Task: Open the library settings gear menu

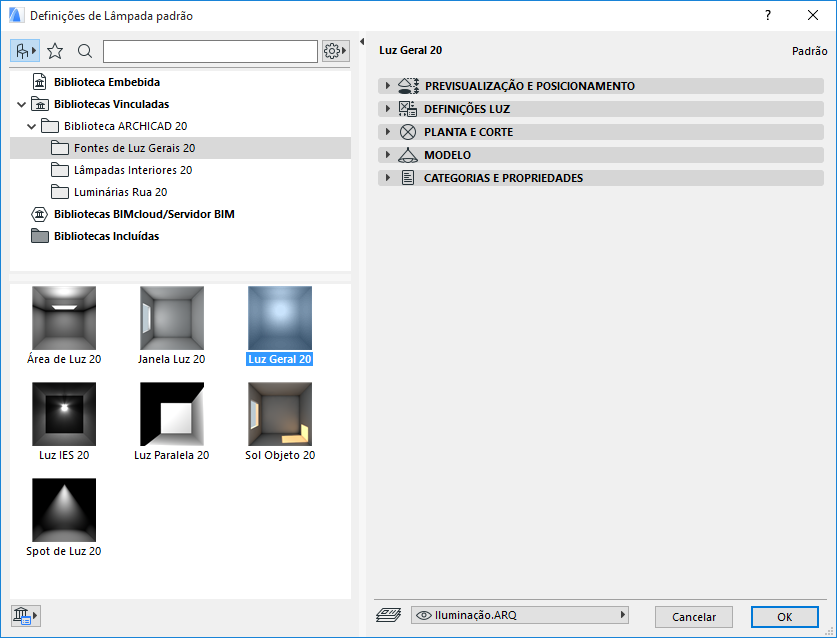Action: tap(335, 51)
